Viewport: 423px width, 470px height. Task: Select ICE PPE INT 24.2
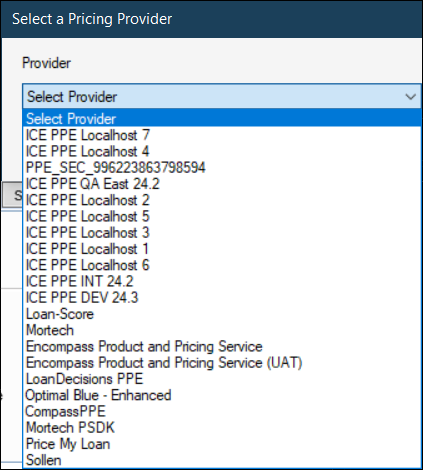[x=222, y=281]
